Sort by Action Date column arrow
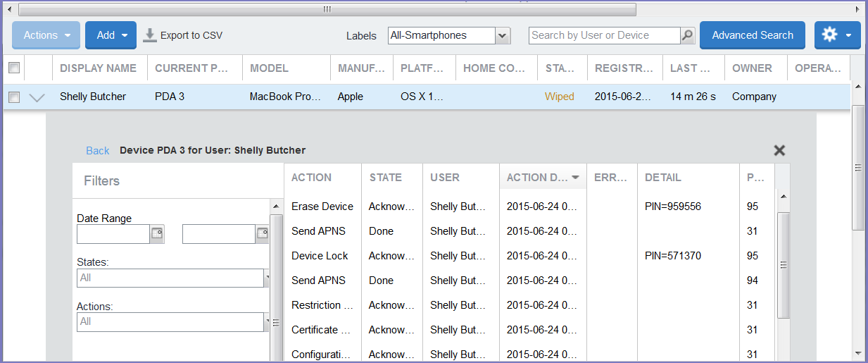 (576, 178)
